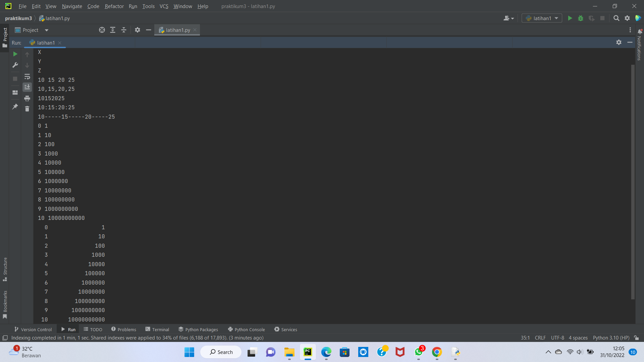Click the console vertical scrollbar
This screenshot has height=362, width=644.
[633, 181]
